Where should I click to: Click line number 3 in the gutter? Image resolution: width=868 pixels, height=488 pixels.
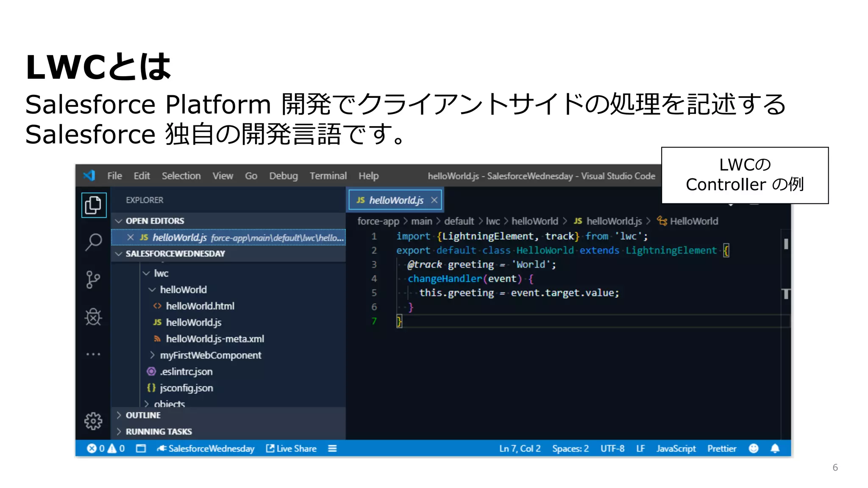pos(374,264)
